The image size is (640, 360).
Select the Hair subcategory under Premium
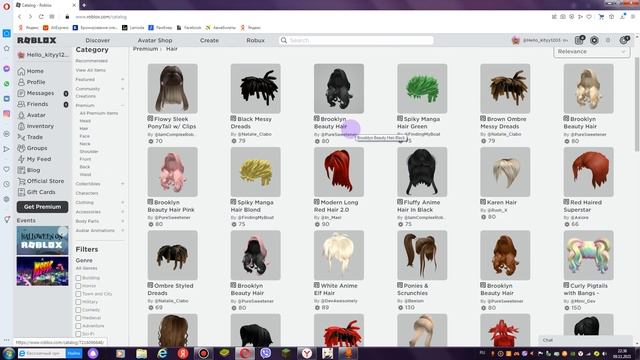84,129
